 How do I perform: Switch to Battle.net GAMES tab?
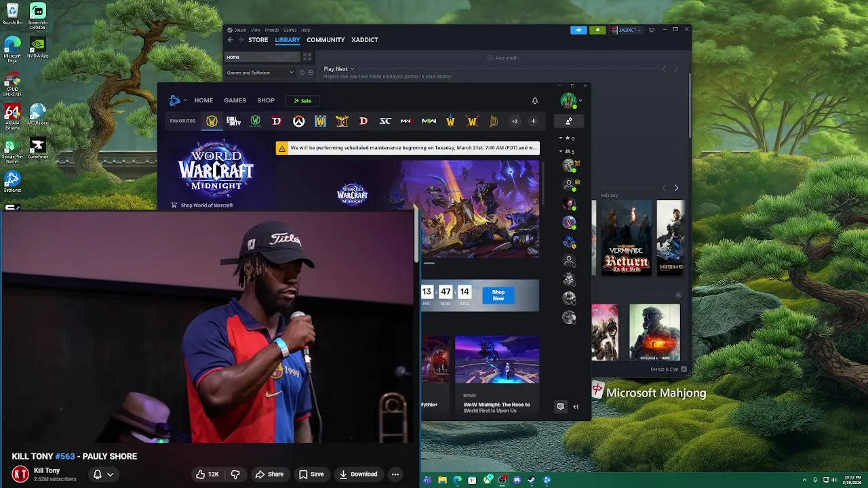235,100
